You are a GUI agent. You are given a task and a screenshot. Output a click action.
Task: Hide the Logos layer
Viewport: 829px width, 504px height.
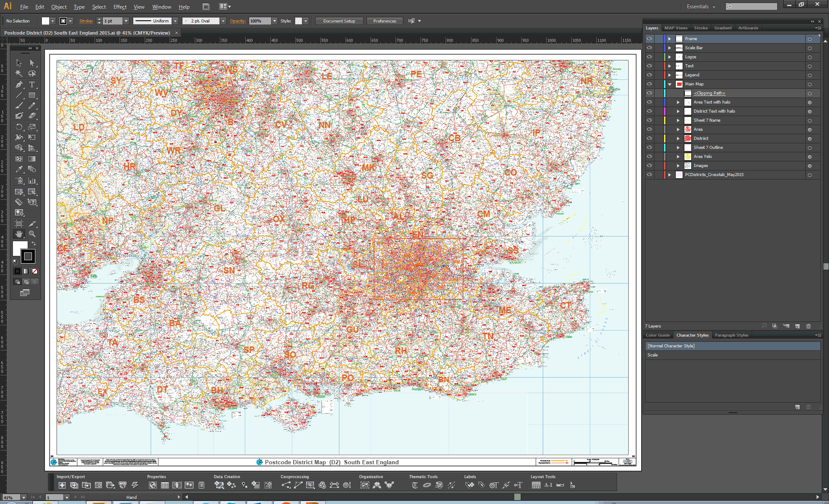(x=649, y=57)
